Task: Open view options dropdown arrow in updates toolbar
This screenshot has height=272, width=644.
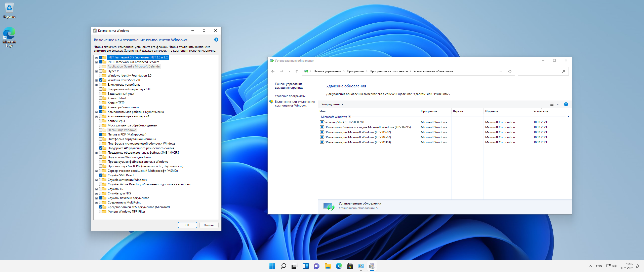Action: coord(558,104)
